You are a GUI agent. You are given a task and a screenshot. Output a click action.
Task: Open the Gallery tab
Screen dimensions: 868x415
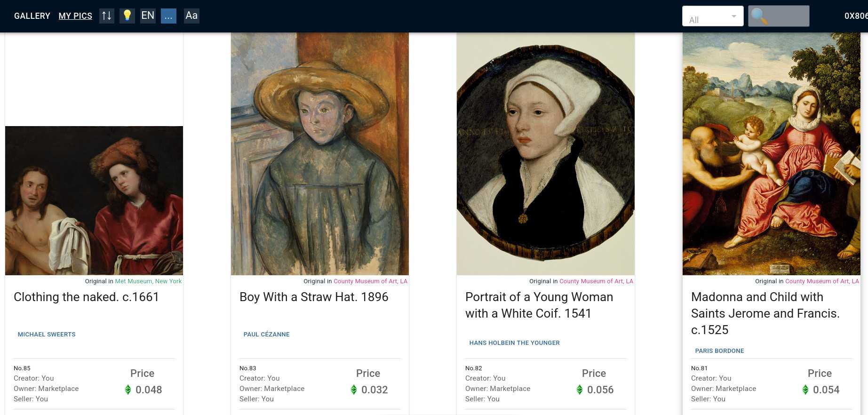click(x=32, y=16)
